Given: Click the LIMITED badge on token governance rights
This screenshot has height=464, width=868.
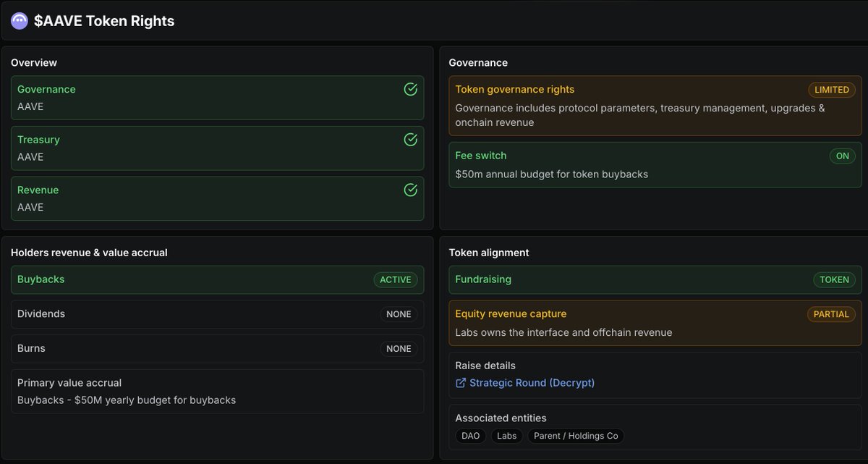Looking at the screenshot, I should 832,90.
